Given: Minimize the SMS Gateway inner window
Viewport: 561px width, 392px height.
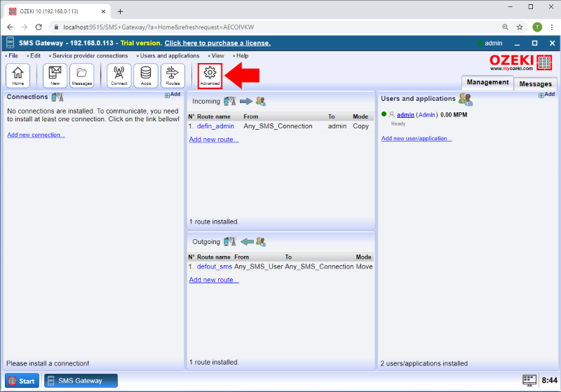Looking at the screenshot, I should 517,43.
